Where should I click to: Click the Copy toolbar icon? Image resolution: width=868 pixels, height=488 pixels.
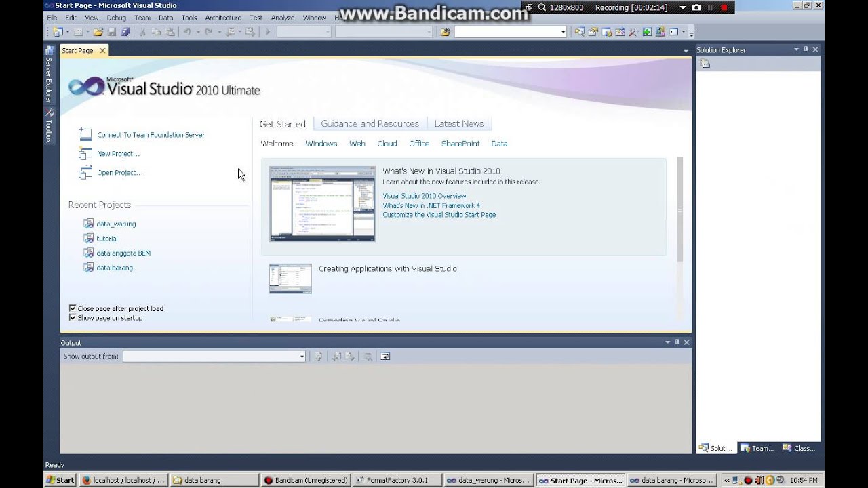156,32
